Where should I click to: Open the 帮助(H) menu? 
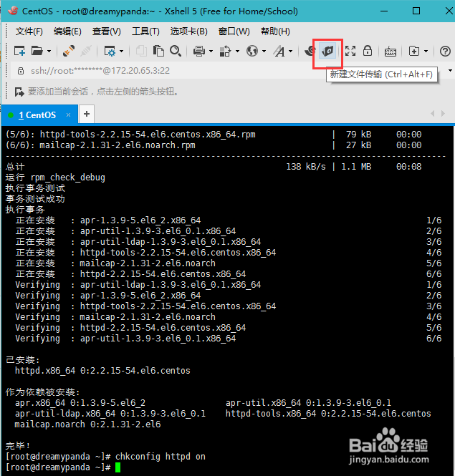pyautogui.click(x=275, y=31)
